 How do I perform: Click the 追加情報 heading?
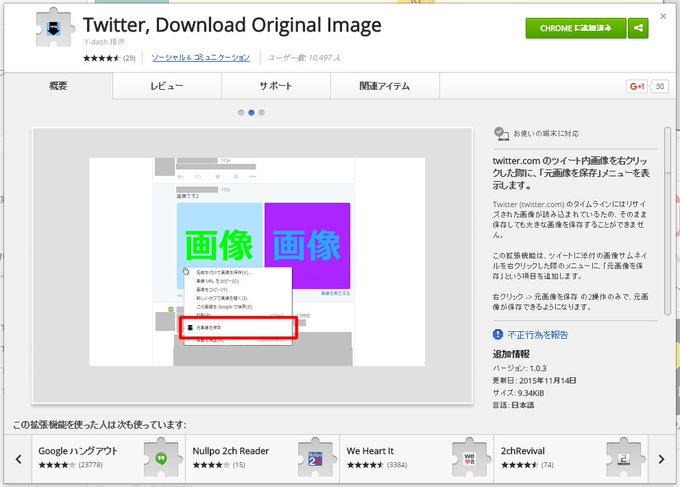click(511, 354)
